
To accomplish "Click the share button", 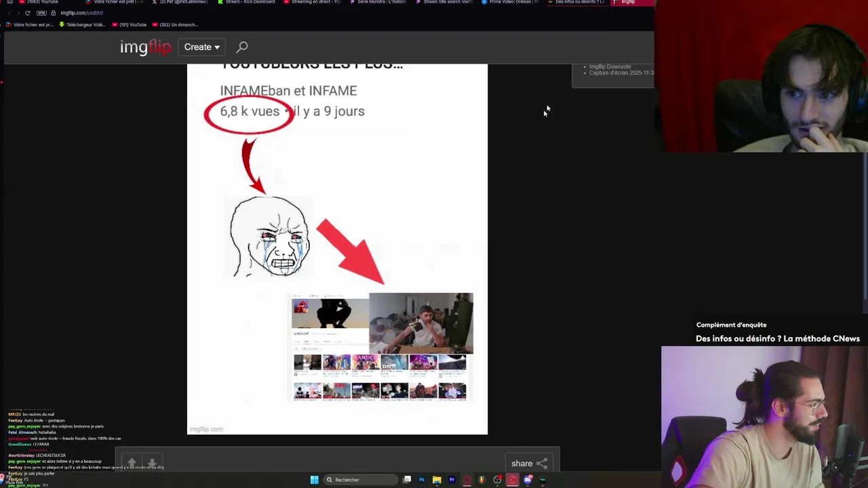I will pos(529,464).
